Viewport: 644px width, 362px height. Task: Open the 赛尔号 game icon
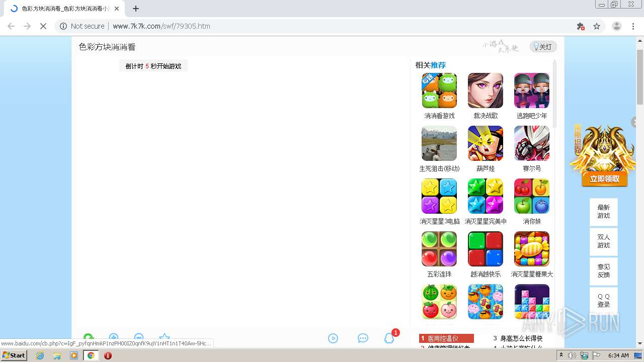pyautogui.click(x=532, y=143)
